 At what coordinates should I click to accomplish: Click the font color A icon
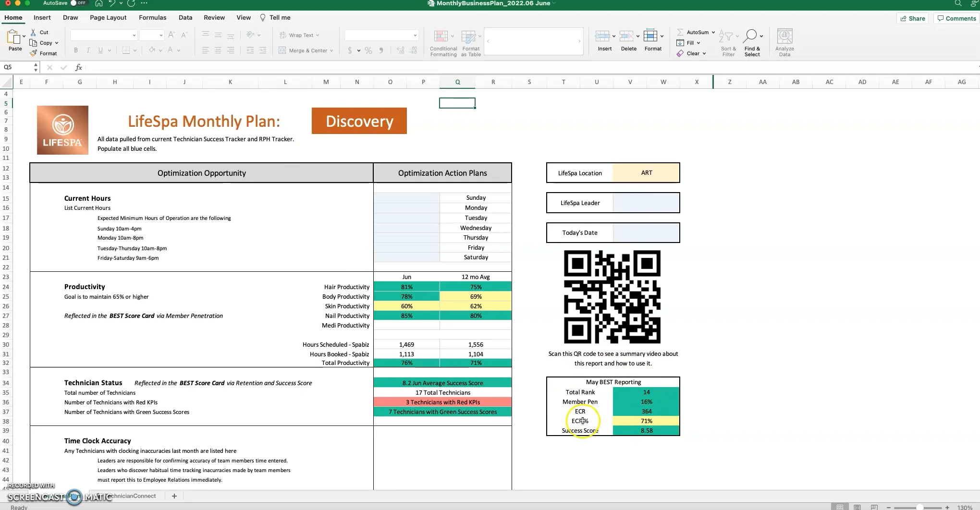click(170, 50)
